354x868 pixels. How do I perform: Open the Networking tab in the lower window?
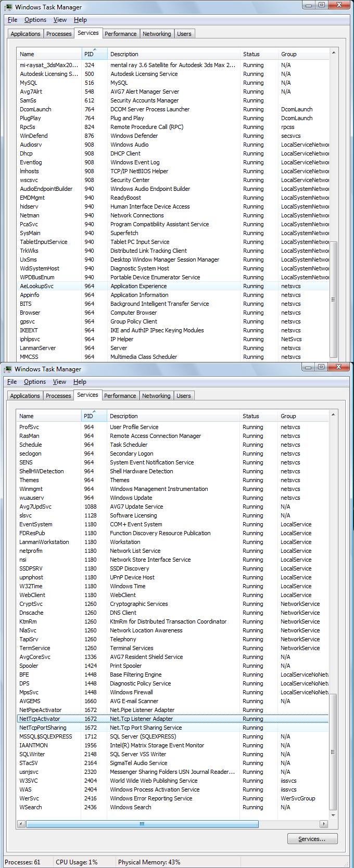click(156, 396)
